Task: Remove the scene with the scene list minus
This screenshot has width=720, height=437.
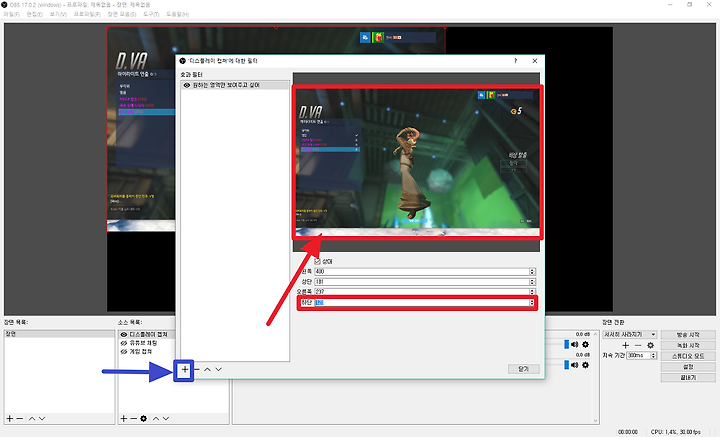Action: tap(20, 419)
